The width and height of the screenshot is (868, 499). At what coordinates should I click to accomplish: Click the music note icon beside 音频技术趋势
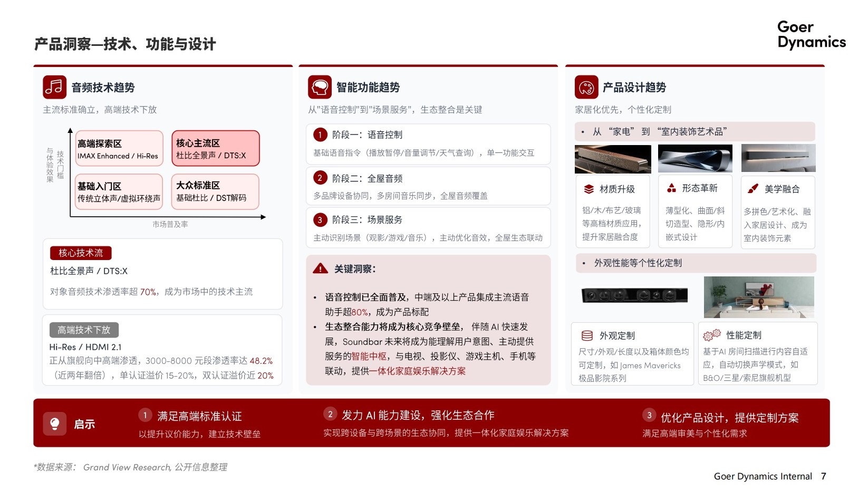[54, 88]
